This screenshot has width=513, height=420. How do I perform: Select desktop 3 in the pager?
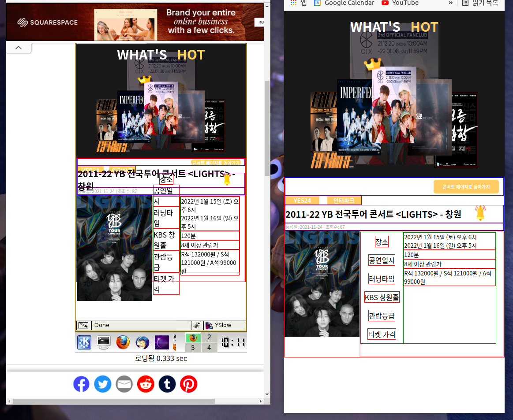tap(193, 347)
